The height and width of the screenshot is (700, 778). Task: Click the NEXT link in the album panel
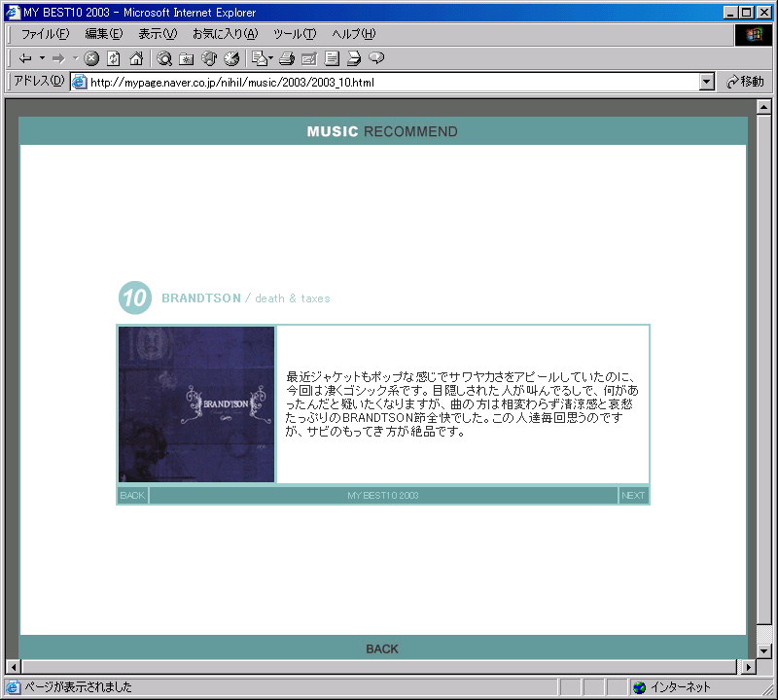pyautogui.click(x=633, y=495)
